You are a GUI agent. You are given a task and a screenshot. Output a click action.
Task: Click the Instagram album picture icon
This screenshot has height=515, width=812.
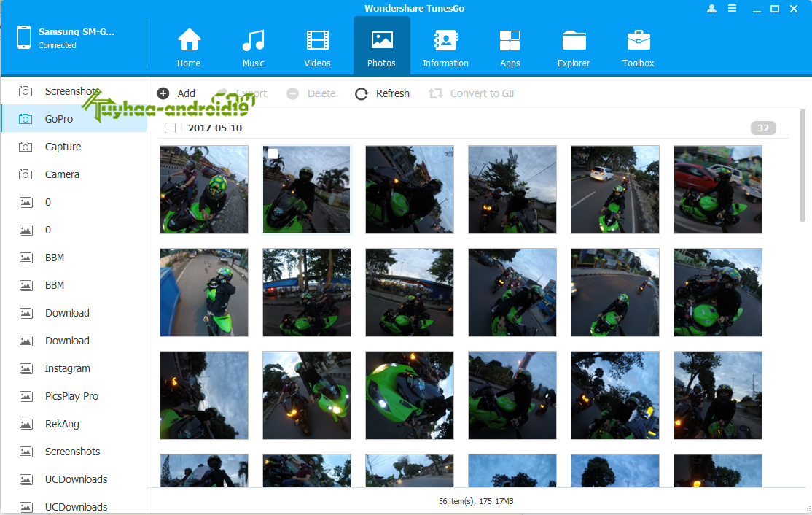point(26,368)
